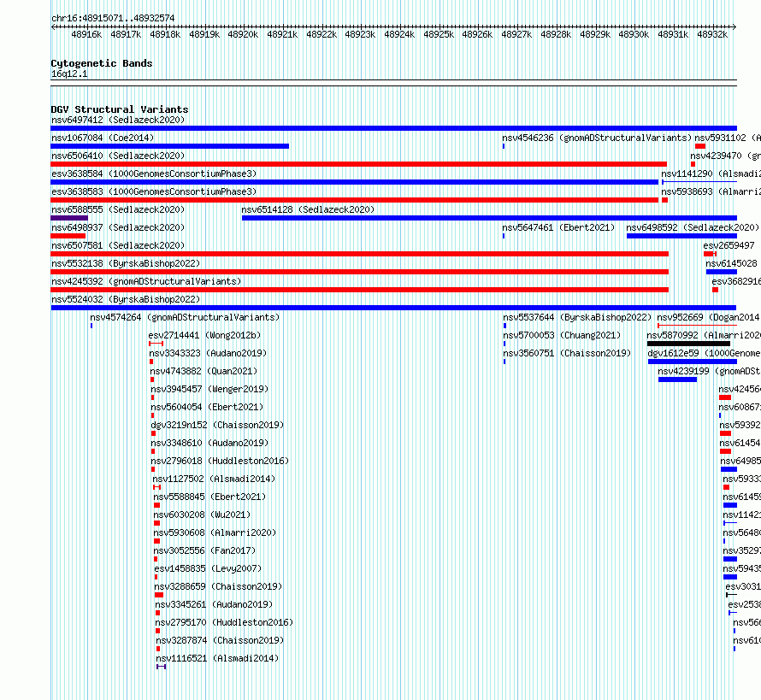Viewport: 761px width, 700px height.
Task: Select nsv6588555 (Sedlazeck2020) purple bar
Action: coord(69,218)
